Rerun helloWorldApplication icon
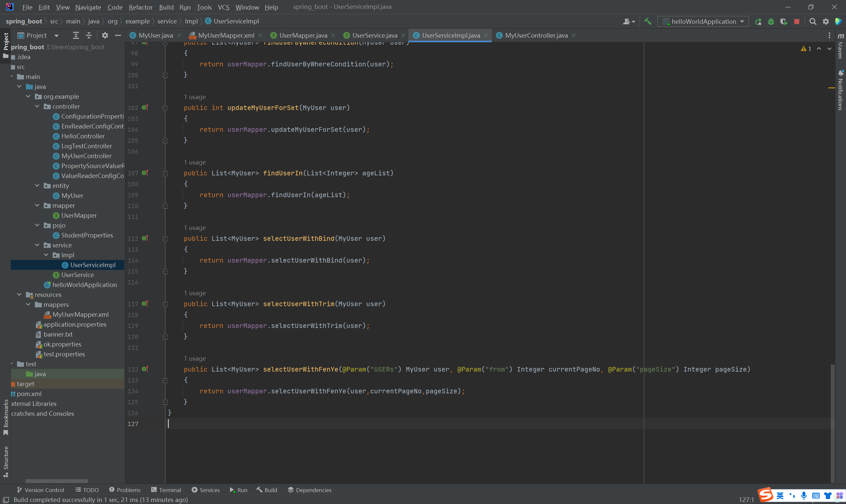 click(758, 21)
